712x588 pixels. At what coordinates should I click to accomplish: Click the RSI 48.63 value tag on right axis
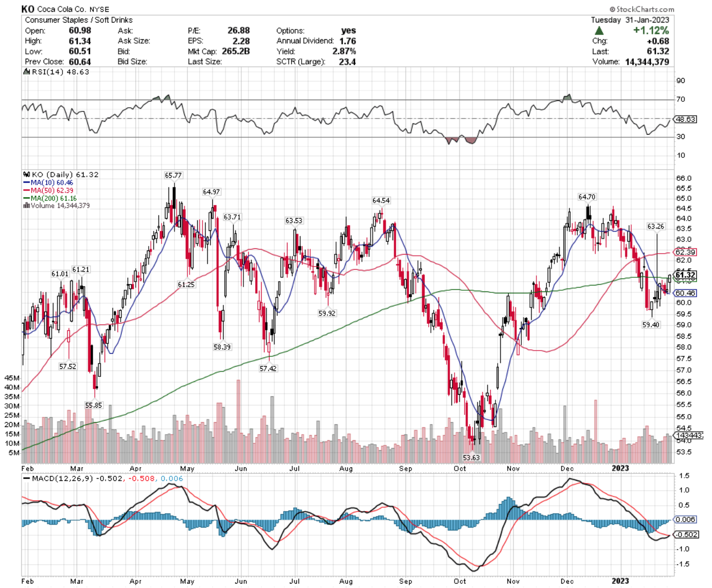[686, 119]
